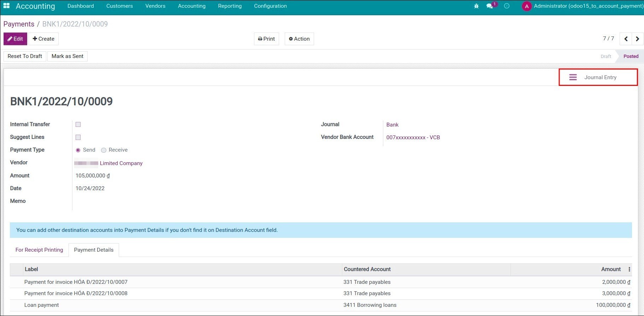Select the Send payment type radio
The height and width of the screenshot is (316, 644).
(x=78, y=150)
